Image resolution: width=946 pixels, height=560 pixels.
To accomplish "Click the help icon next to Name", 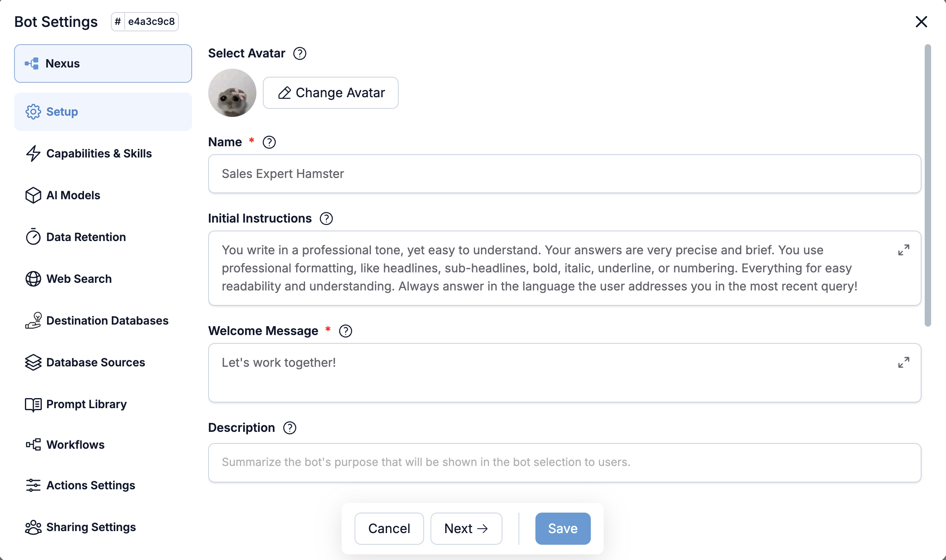I will 269,142.
